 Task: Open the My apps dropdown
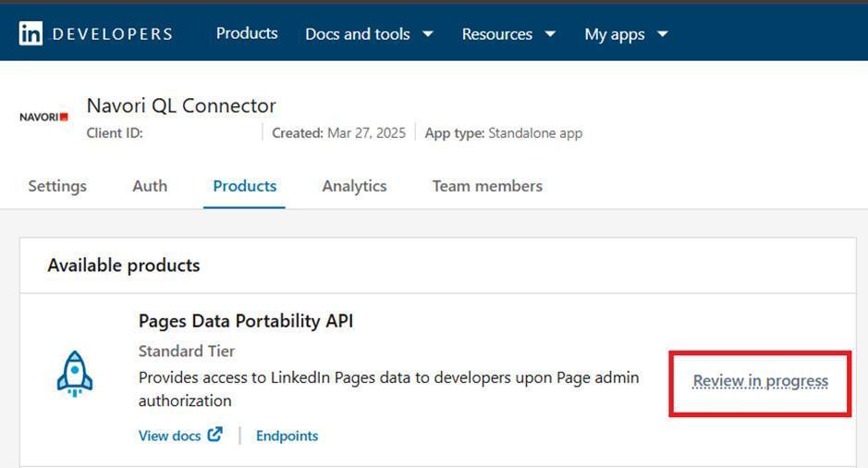[627, 34]
